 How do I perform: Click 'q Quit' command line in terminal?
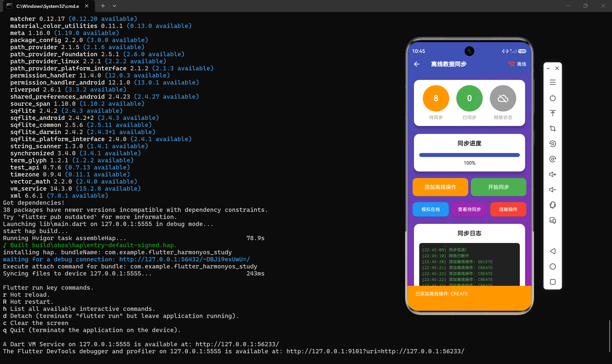pyautogui.click(x=92, y=330)
